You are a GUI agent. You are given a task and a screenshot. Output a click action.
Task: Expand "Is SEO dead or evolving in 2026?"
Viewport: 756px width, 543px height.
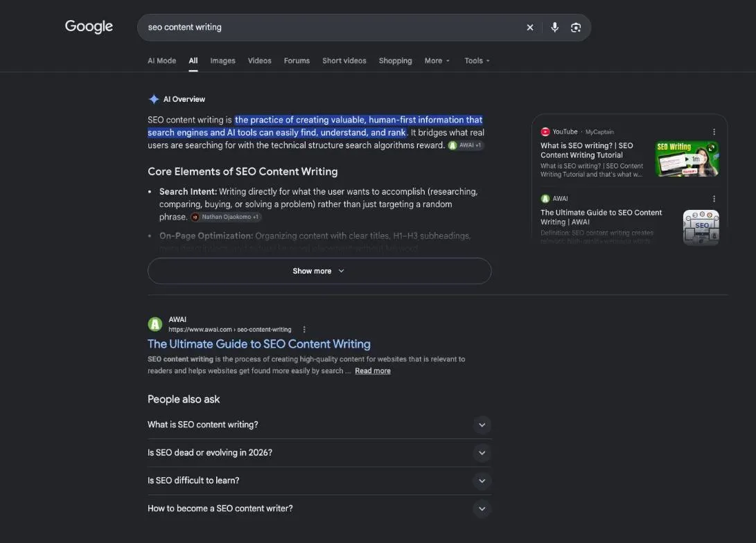coord(319,452)
